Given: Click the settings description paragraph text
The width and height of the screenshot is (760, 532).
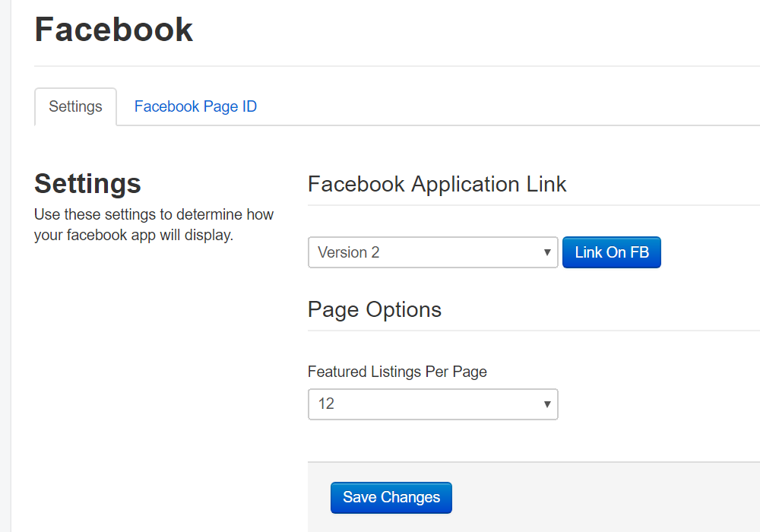Looking at the screenshot, I should click(x=154, y=225).
